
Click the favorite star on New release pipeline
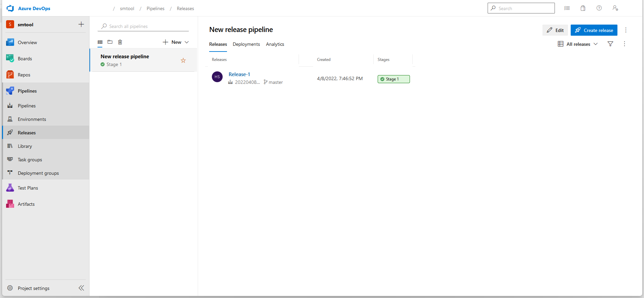click(183, 60)
